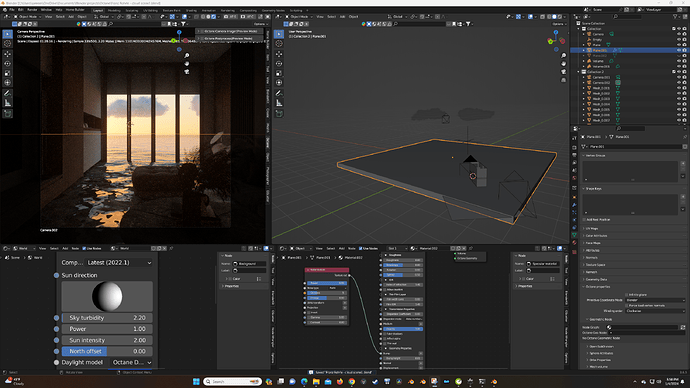Switch to the Shading workspace tab

click(191, 10)
